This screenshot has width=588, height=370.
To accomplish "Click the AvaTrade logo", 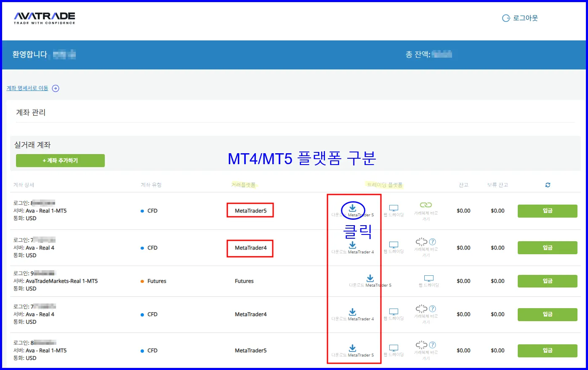I will coord(44,18).
